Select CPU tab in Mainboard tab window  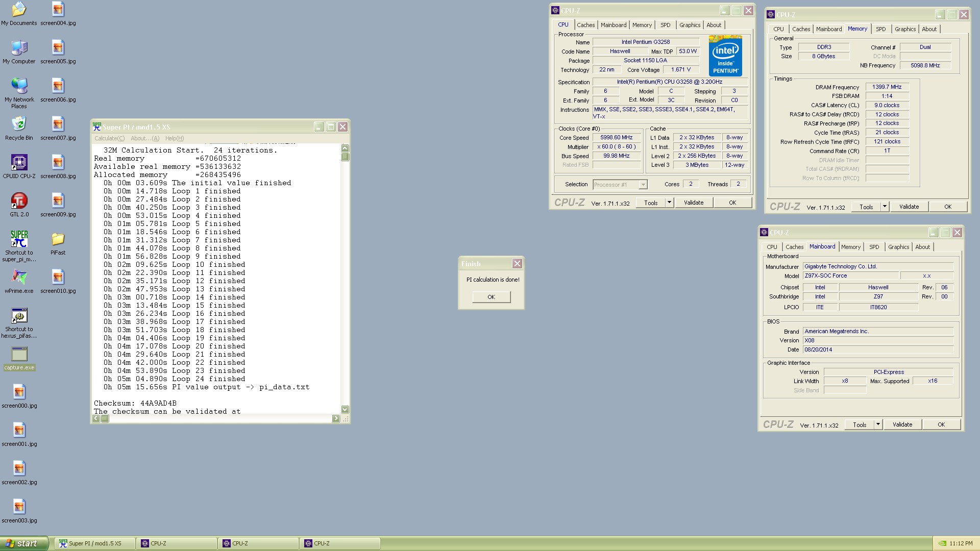pyautogui.click(x=772, y=247)
